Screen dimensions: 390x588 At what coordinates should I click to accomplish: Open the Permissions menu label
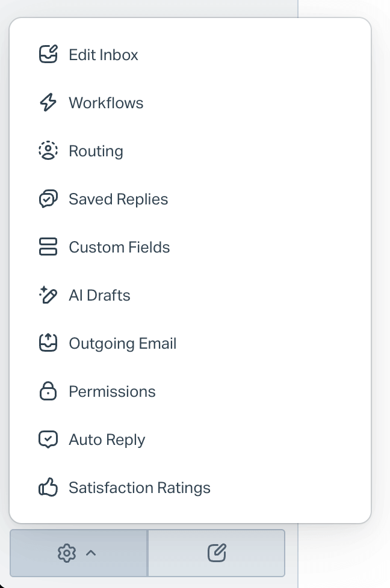pos(112,391)
